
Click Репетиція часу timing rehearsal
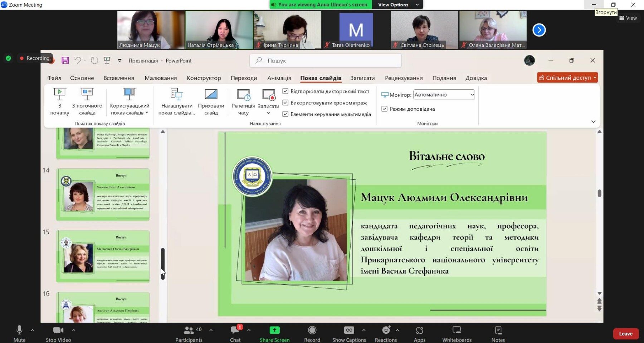(x=243, y=102)
